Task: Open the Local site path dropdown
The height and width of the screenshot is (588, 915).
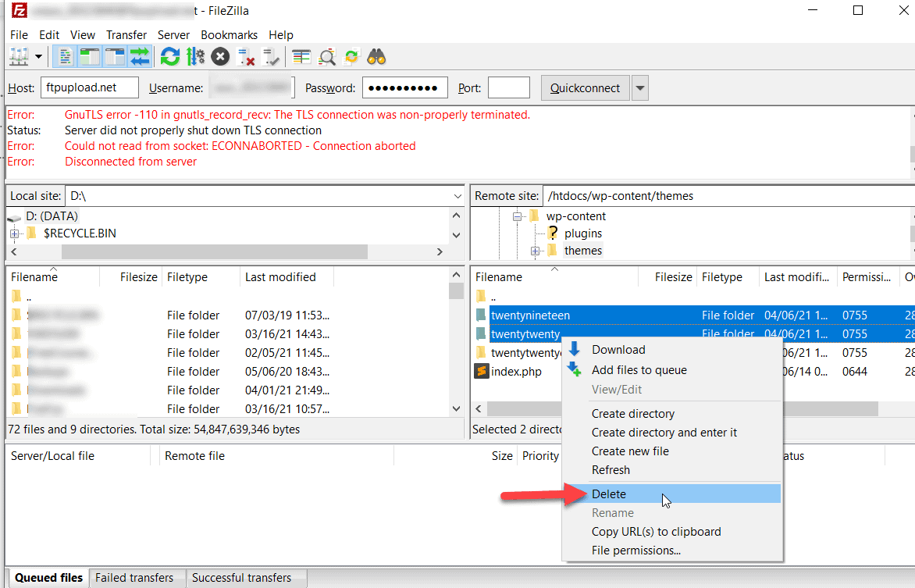Action: (457, 196)
